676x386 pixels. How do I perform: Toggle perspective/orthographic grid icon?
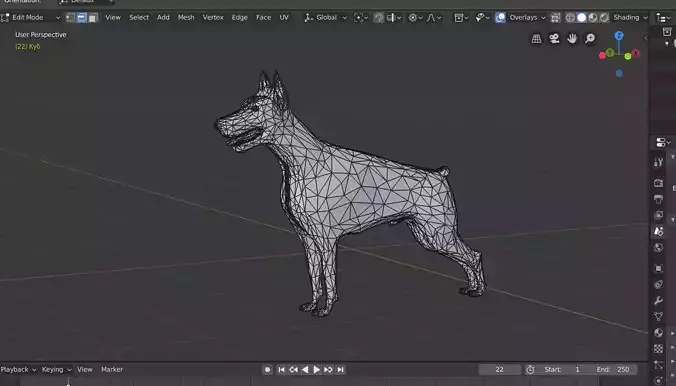(536, 39)
